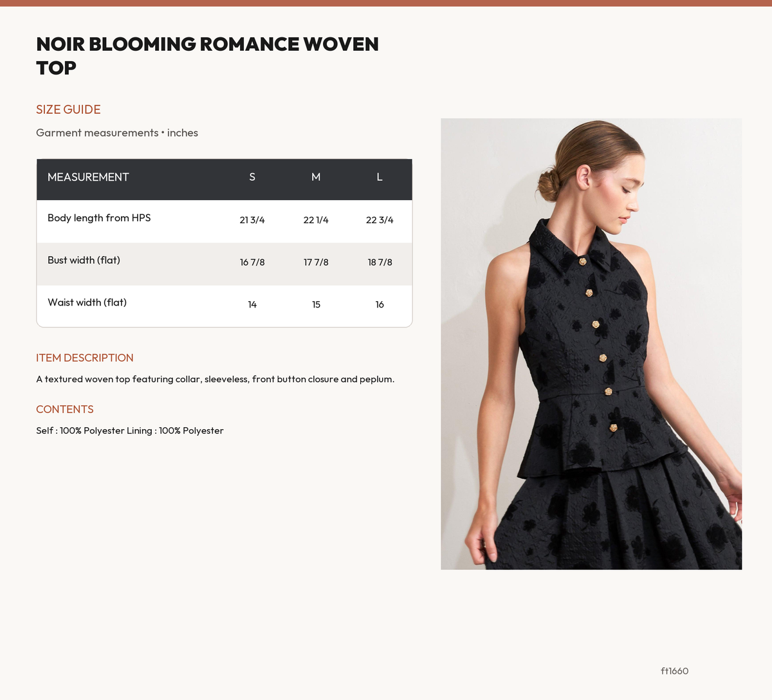Click the 'Self : 100% Polyester' contents line
The width and height of the screenshot is (772, 700).
[x=130, y=430]
